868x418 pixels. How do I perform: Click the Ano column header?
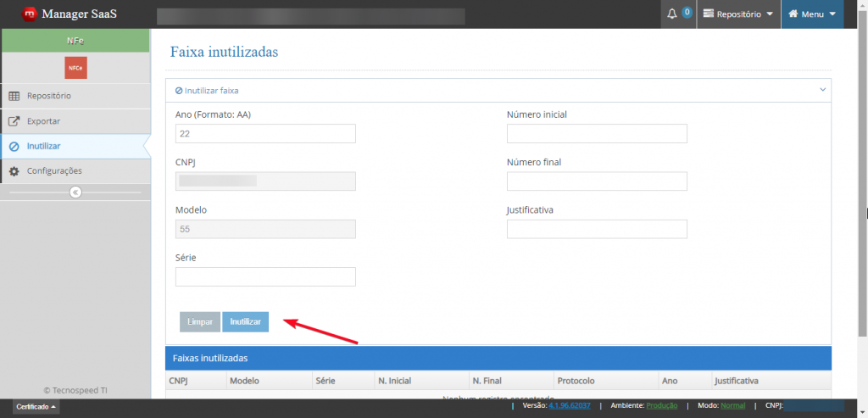click(685, 381)
